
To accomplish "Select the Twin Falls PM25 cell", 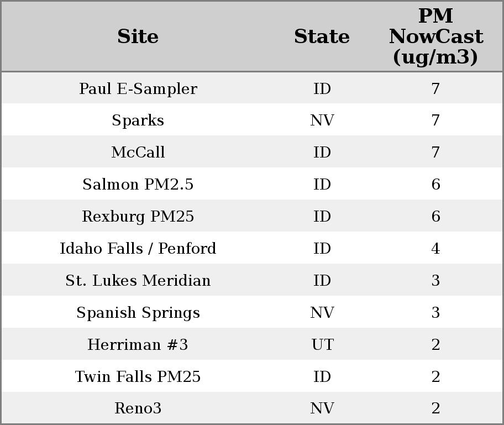I will (138, 377).
